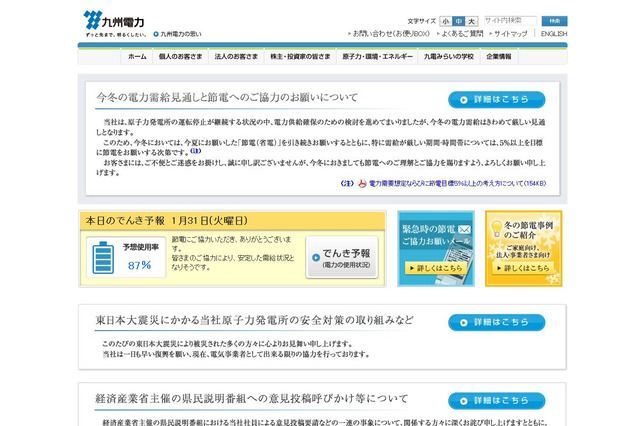This screenshot has height=426, width=640.
Task: Click the 東日本大震災にかかる heading
Action: click(254, 320)
